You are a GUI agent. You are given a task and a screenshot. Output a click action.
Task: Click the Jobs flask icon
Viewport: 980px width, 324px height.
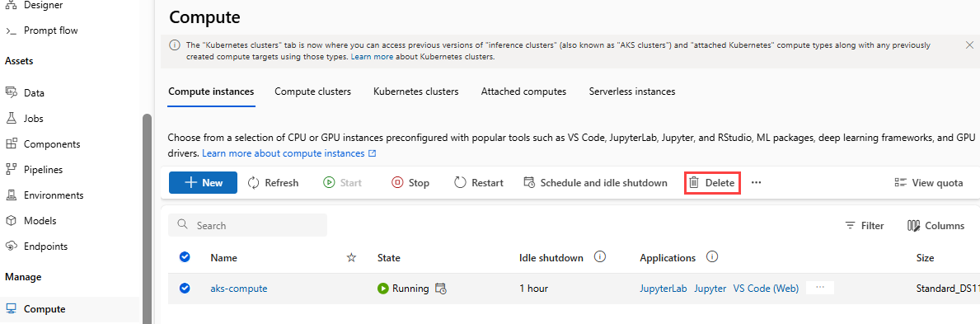(x=11, y=118)
